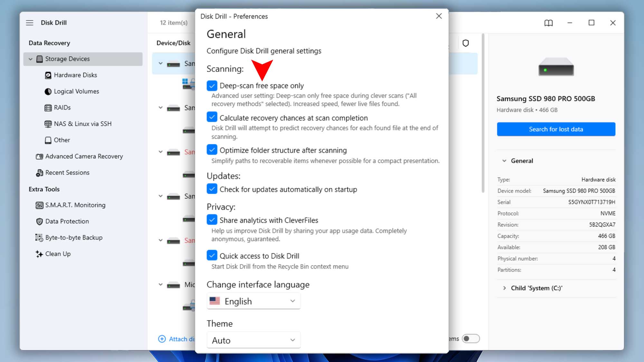This screenshot has height=362, width=644.
Task: Select Hardware Disks in sidebar
Action: pos(75,75)
